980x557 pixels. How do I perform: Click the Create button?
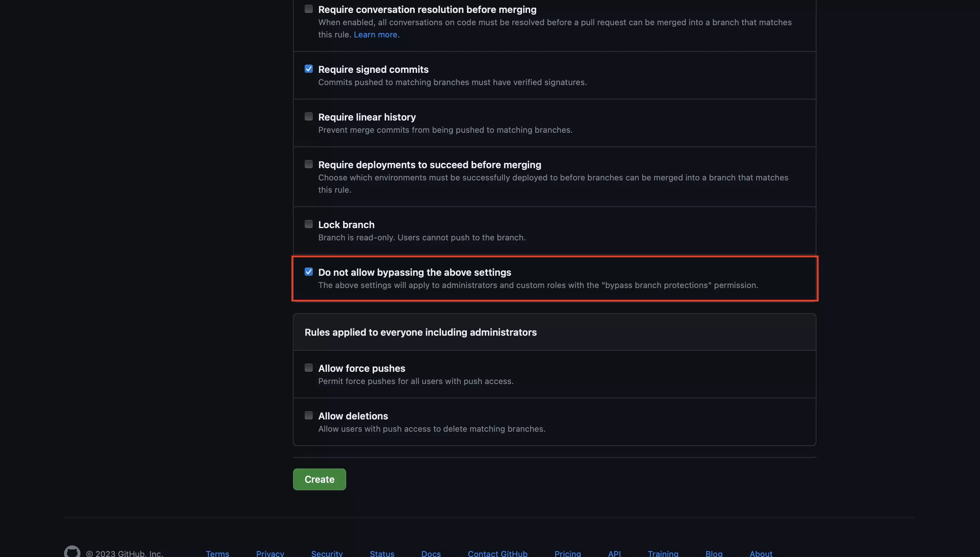pos(319,479)
